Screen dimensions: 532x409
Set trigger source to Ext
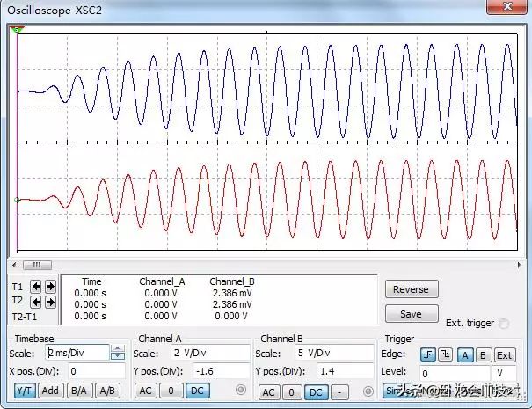(505, 355)
